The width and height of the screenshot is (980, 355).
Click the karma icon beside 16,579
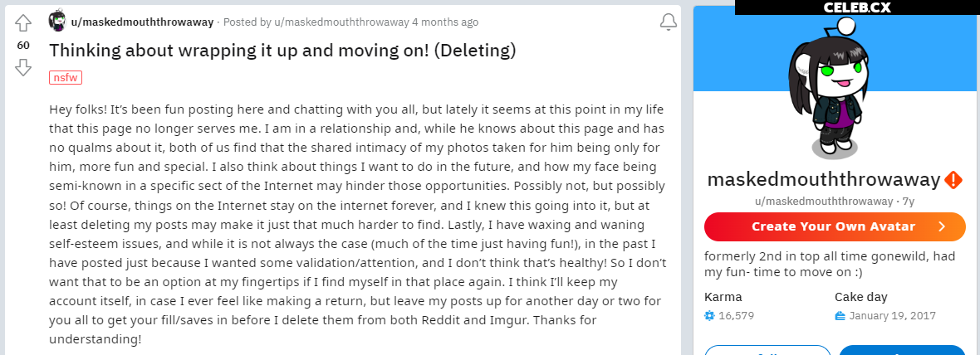[x=709, y=316]
